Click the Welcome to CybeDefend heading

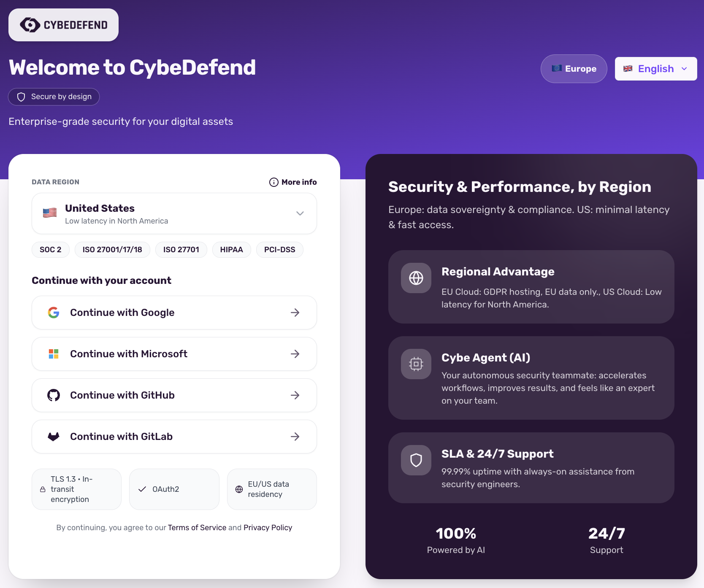coord(133,67)
